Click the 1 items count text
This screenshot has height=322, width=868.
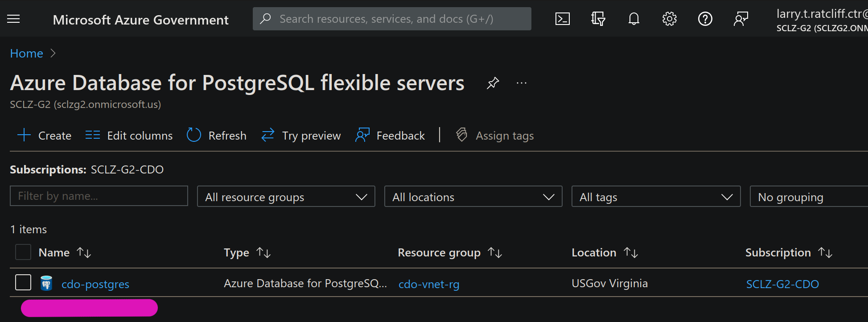point(29,229)
